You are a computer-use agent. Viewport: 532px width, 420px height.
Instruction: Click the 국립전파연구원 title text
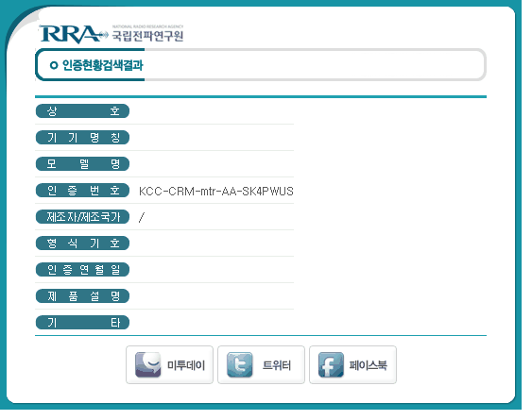(147, 36)
